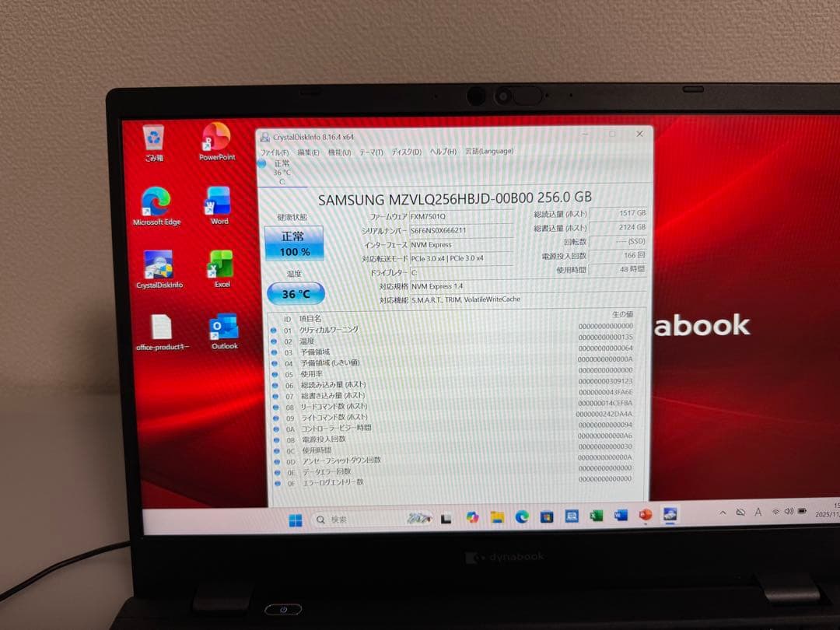Click the power-on count value 166 回
This screenshot has height=630, width=840.
click(618, 255)
